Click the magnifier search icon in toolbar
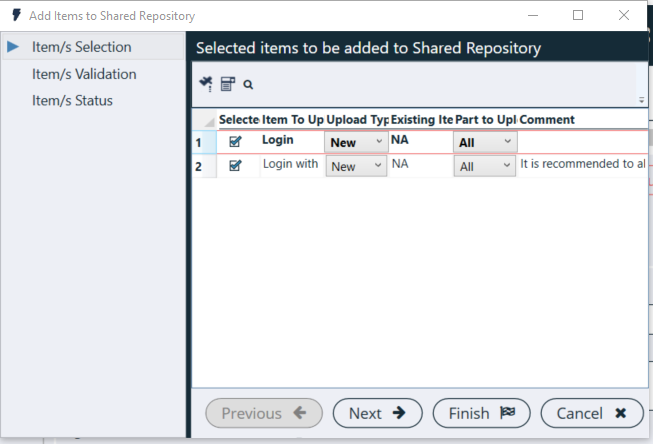 248,85
